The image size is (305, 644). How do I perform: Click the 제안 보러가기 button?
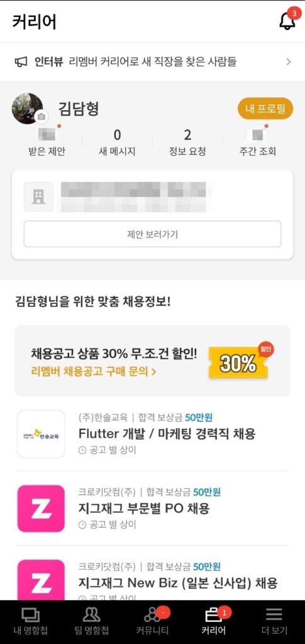click(152, 234)
